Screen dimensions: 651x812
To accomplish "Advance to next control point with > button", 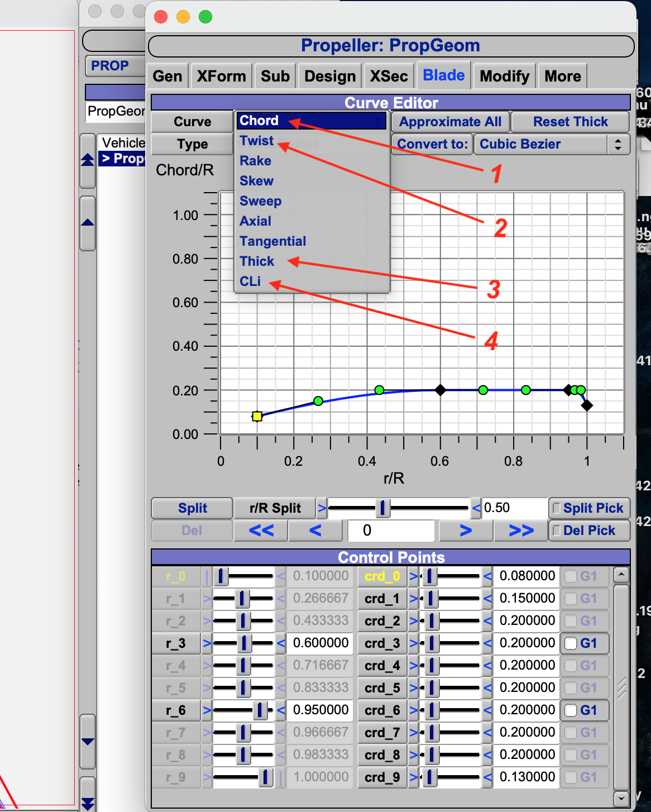I will tap(466, 531).
